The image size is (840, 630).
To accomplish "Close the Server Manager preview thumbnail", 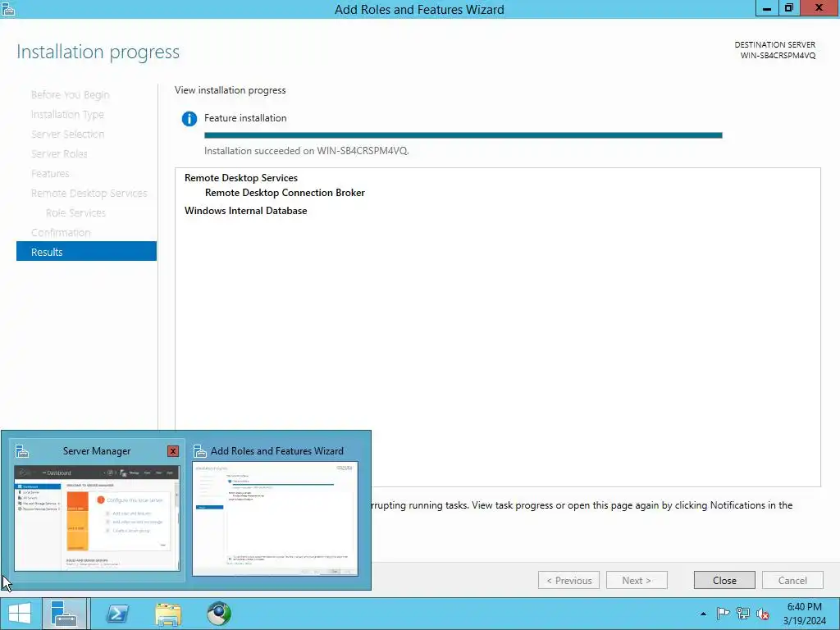I will click(173, 451).
